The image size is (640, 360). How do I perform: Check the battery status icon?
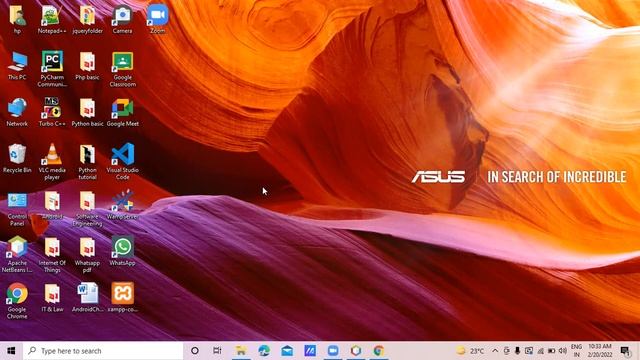click(x=551, y=351)
